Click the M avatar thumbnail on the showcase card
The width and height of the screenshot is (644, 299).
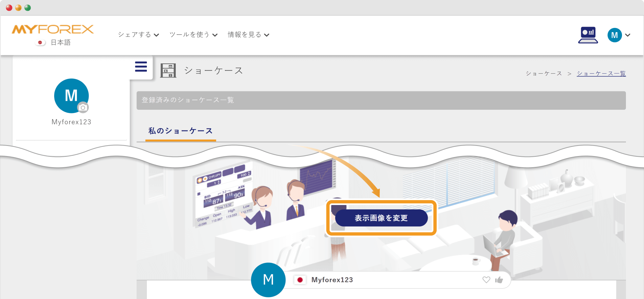click(x=268, y=280)
